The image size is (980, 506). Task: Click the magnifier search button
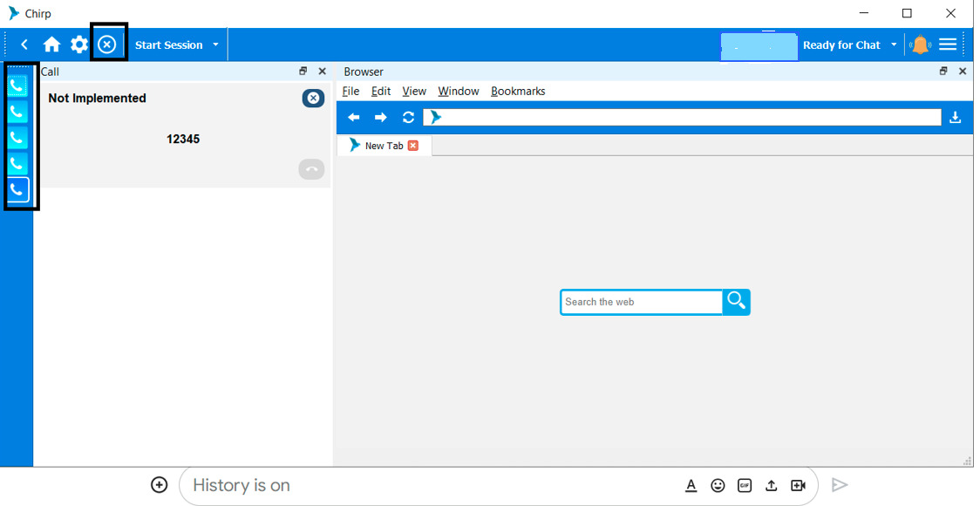[x=736, y=302]
